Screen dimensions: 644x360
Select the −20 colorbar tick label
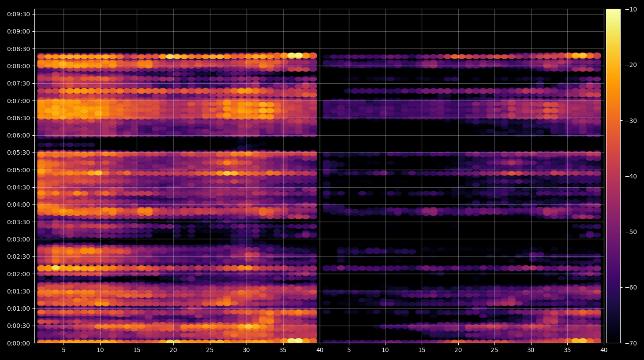(631, 65)
